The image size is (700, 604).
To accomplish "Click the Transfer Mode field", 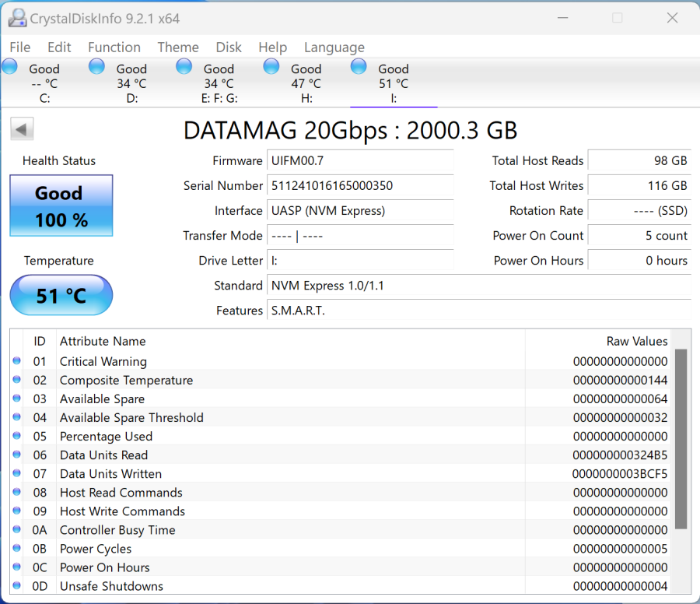I will (x=360, y=235).
